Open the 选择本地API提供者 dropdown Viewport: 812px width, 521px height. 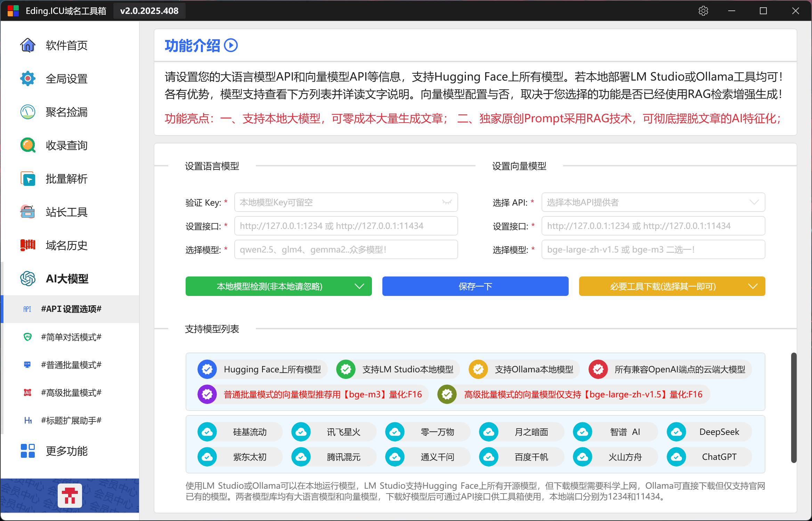tap(653, 202)
